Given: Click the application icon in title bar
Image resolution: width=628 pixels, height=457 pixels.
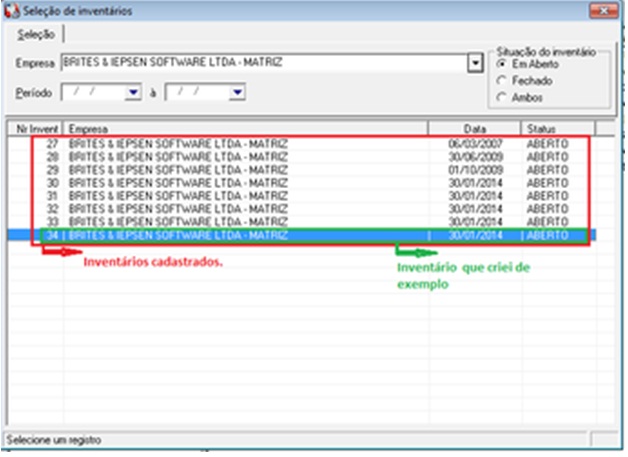Looking at the screenshot, I should pyautogui.click(x=11, y=11).
